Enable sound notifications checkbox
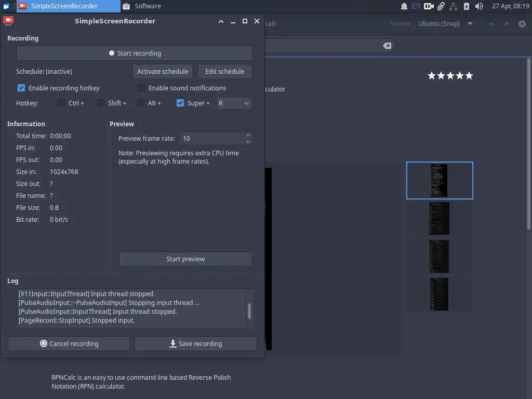This screenshot has width=532, height=399. coord(141,88)
